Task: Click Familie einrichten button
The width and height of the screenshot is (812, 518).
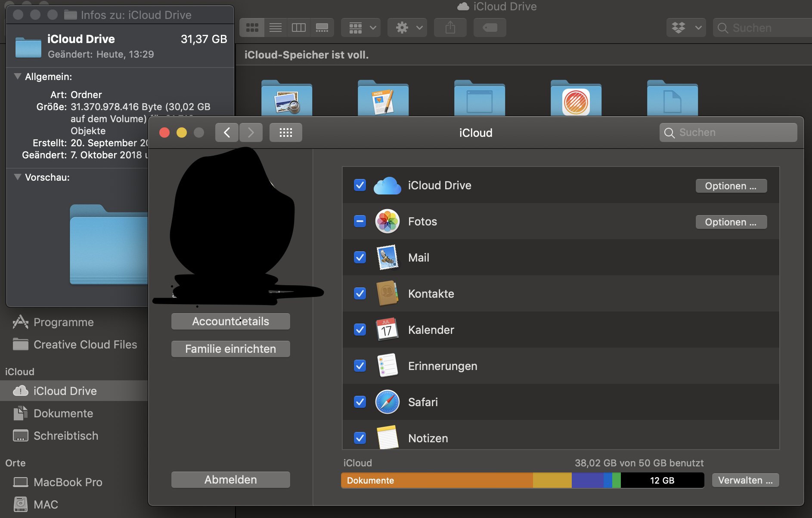Action: (231, 349)
